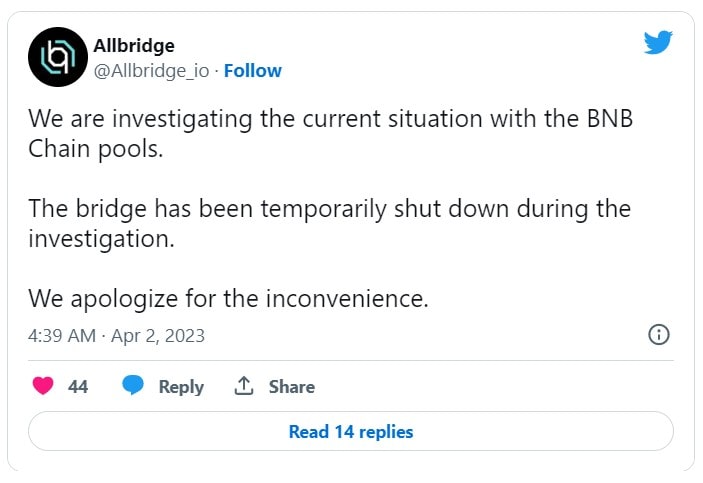Open the @Allbridge_io handle link
703x483 pixels.
[x=152, y=71]
